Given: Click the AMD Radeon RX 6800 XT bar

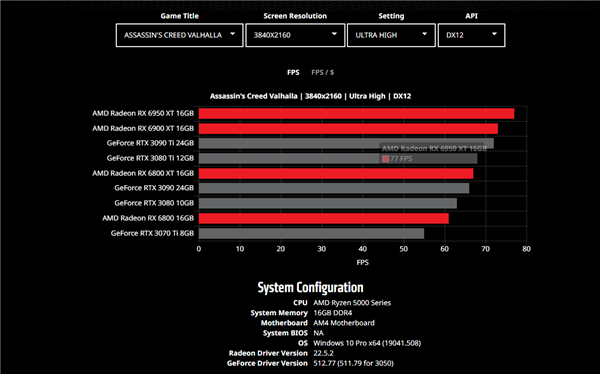Looking at the screenshot, I should (x=336, y=173).
